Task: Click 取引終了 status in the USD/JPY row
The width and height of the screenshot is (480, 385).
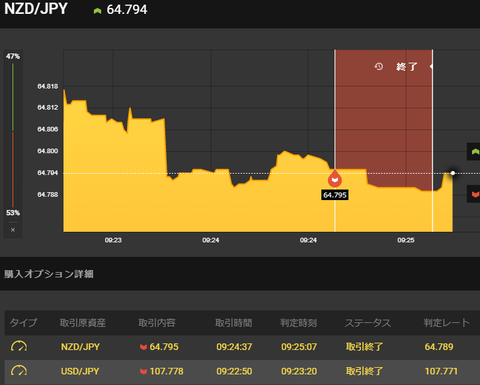Action: [x=364, y=371]
